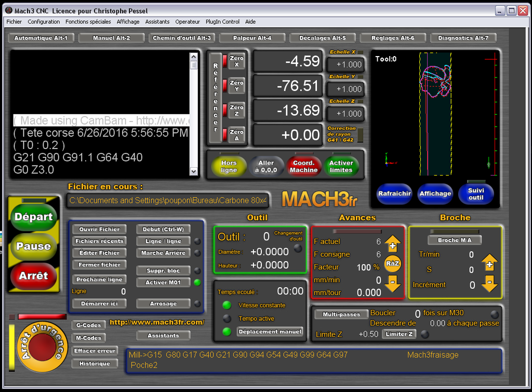Switch to the Décalages Alt-5 screen
Screen dimensions: 532x392
pos(322,38)
